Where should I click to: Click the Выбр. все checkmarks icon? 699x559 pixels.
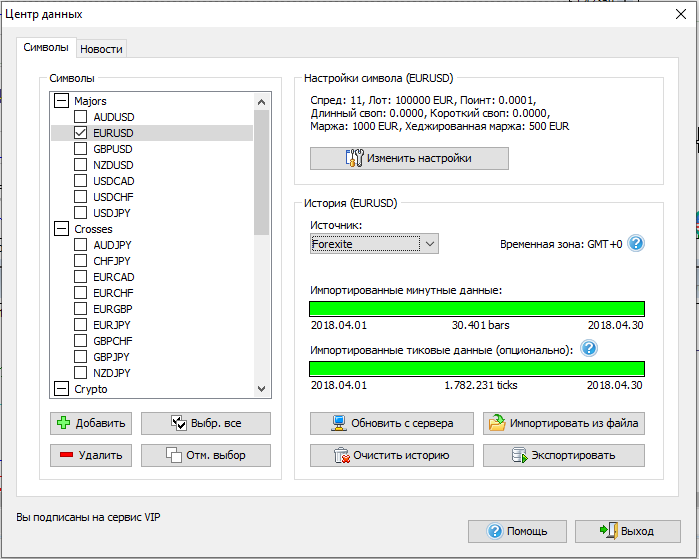(180, 423)
